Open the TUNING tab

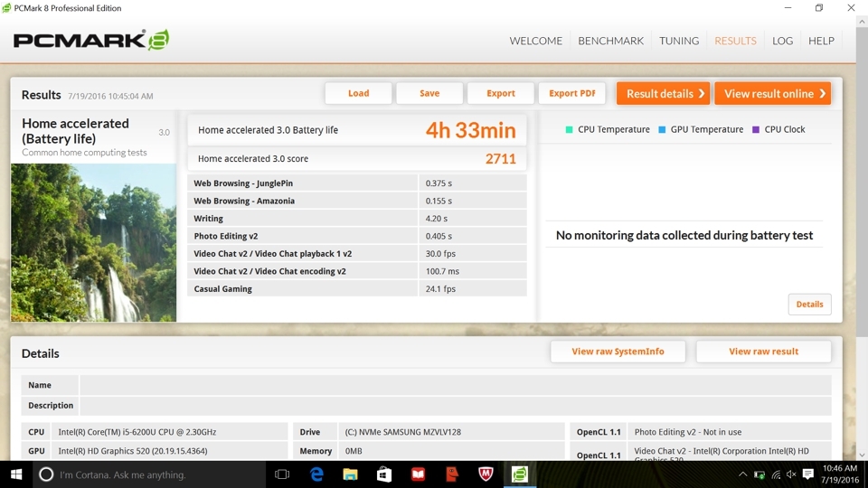point(679,41)
